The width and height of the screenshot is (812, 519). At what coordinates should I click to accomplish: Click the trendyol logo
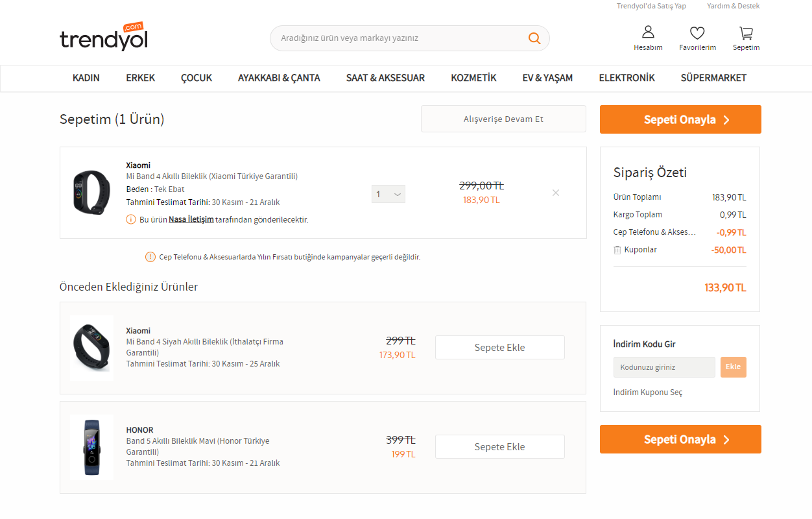pos(104,36)
